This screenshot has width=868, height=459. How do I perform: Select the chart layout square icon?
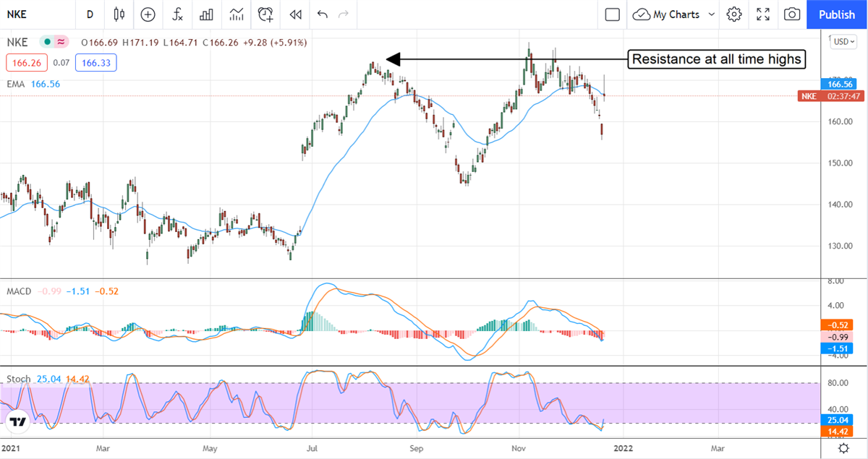[x=612, y=14]
